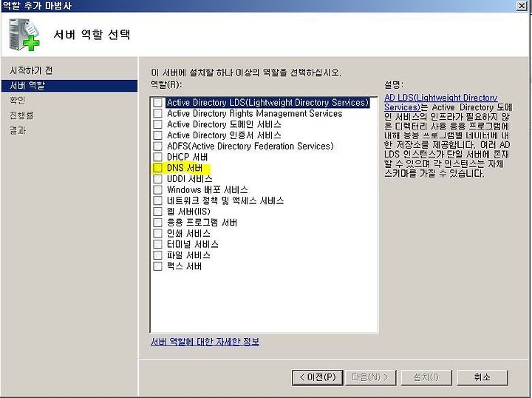532x398 pixels.
Task: Select the UDDI 서비스 role label
Action: [190, 178]
